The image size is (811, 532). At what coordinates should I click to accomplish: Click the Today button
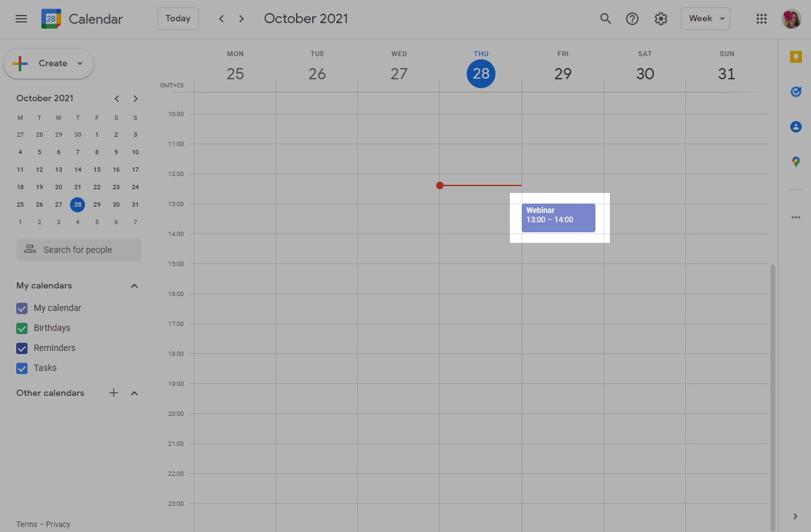[178, 19]
